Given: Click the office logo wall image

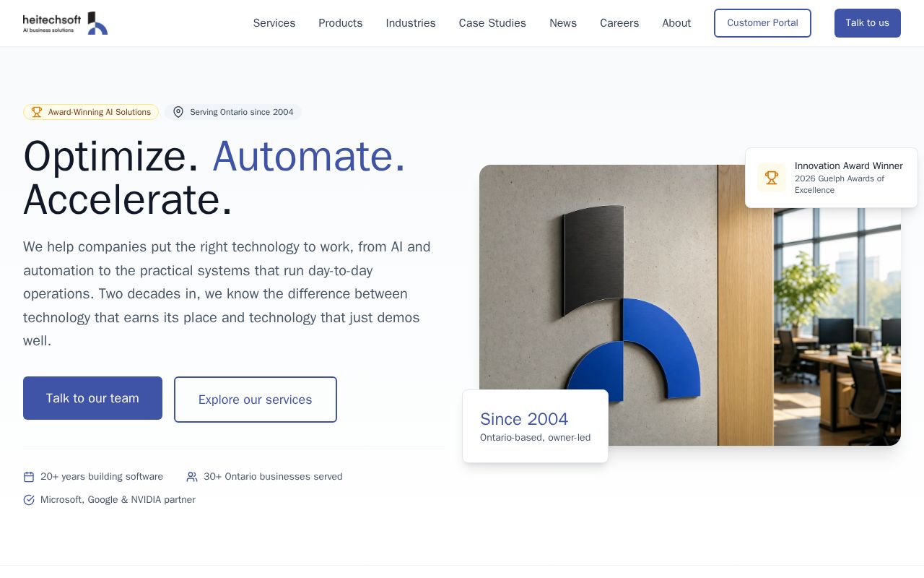Looking at the screenshot, I should [x=690, y=305].
